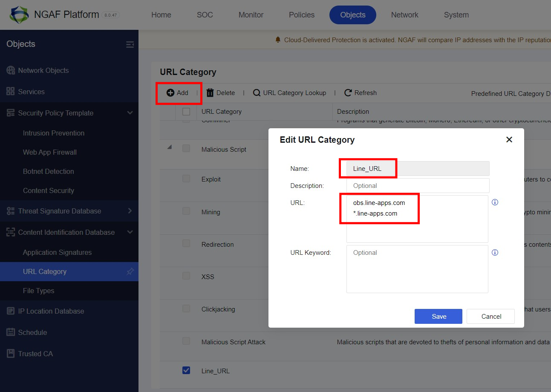
Task: Click the Add plus icon in toolbar
Action: click(x=170, y=93)
